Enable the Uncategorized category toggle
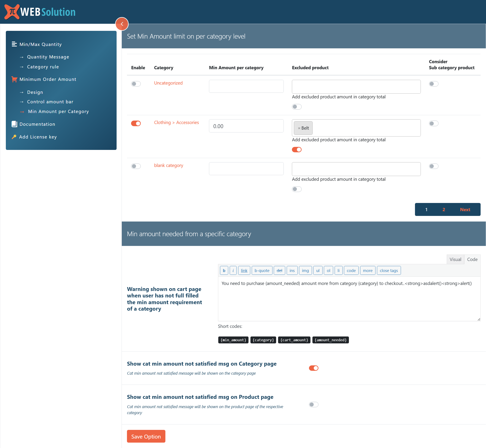Viewport: 486px width, 448px height. coord(136,84)
